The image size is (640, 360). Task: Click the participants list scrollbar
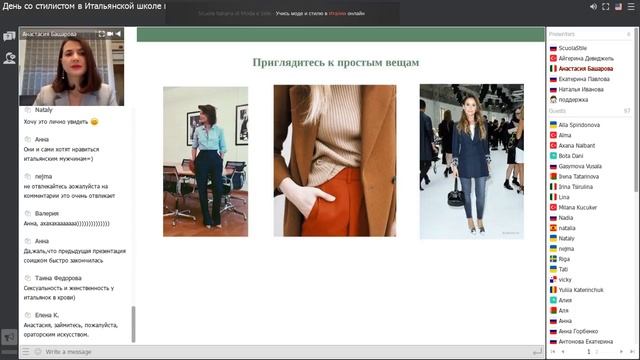(637, 110)
